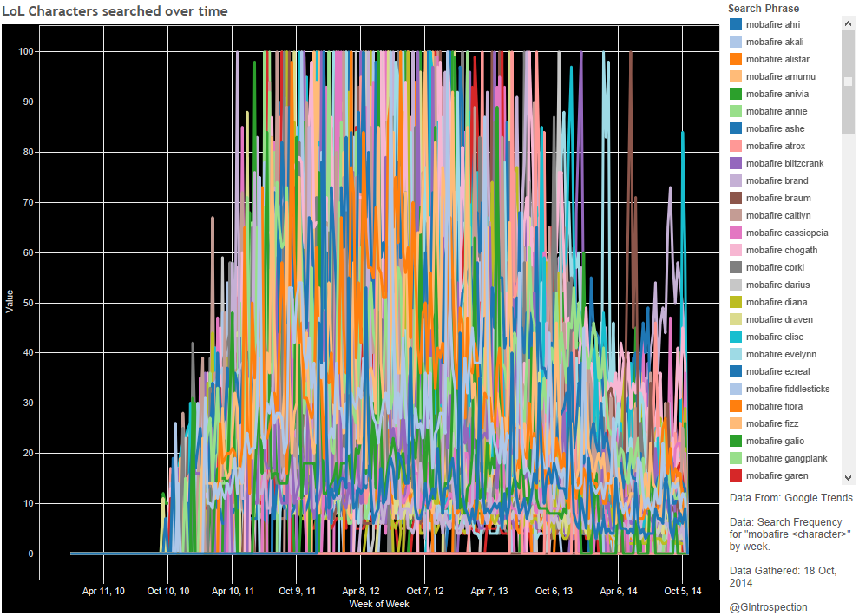Select mobafire annie in the legend

pyautogui.click(x=776, y=112)
